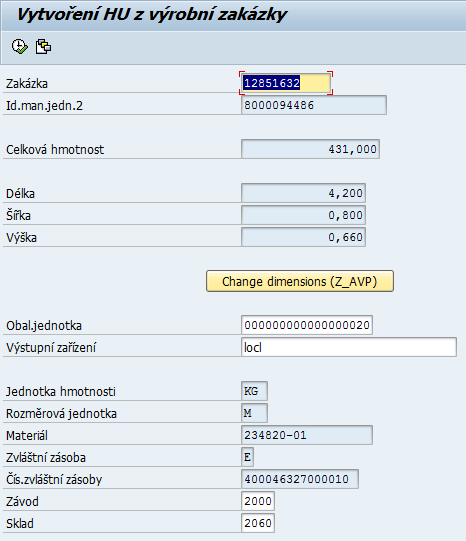Viewport: 466px width, 541px height.
Task: Click the Get Variant icon in toolbar
Action: 43,47
